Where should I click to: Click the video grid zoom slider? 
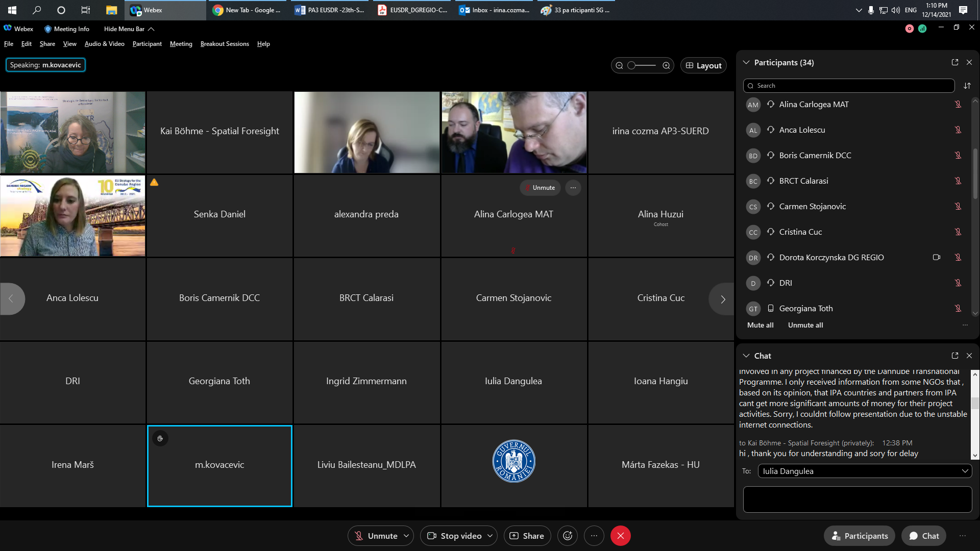point(642,65)
